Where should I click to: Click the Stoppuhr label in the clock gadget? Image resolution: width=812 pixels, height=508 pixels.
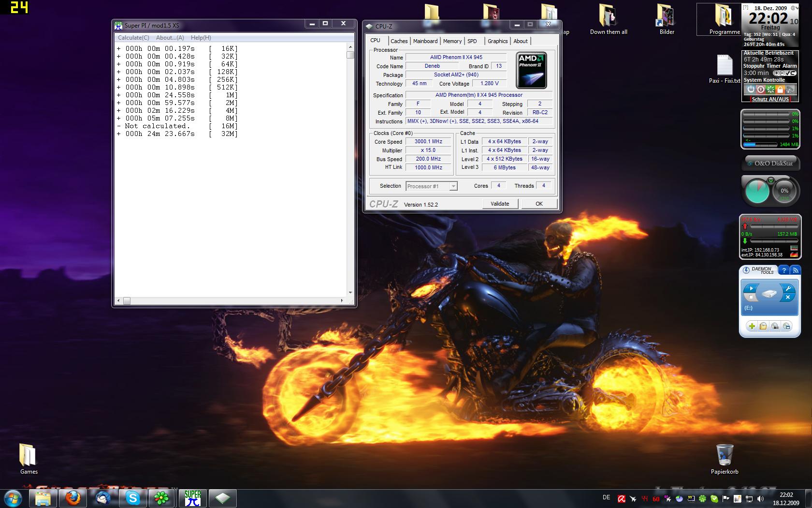tap(754, 66)
